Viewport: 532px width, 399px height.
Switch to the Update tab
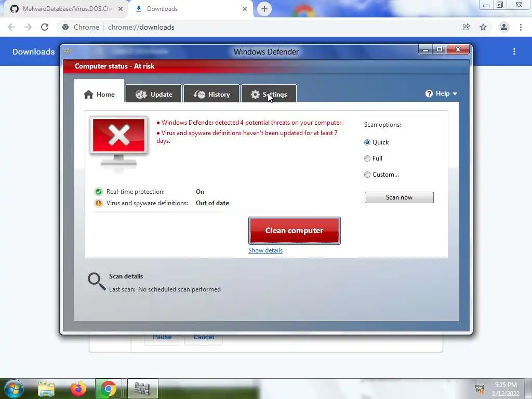tap(154, 94)
